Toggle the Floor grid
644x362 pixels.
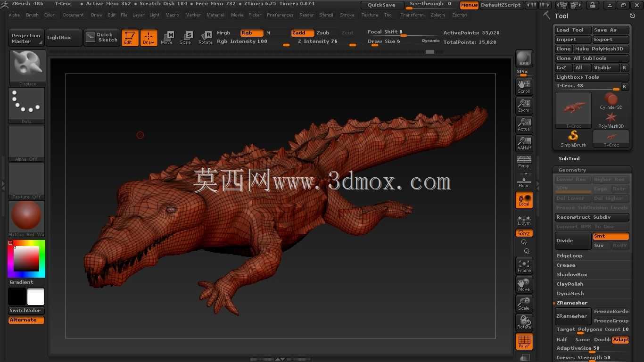(524, 181)
